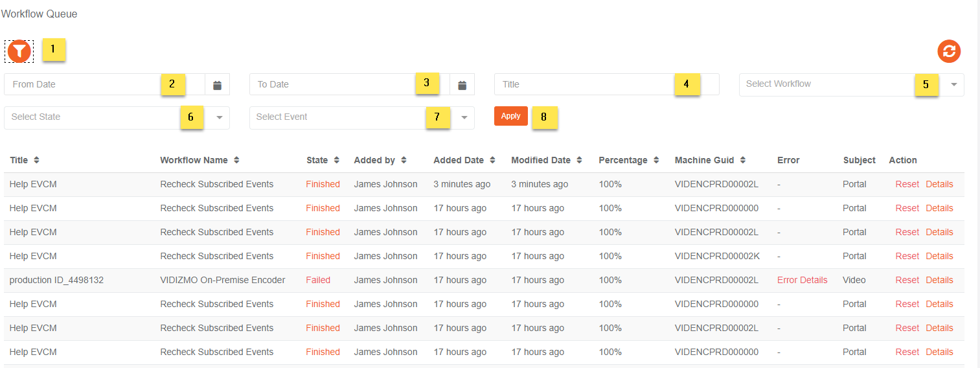Open the To Date calendar picker

click(x=462, y=85)
